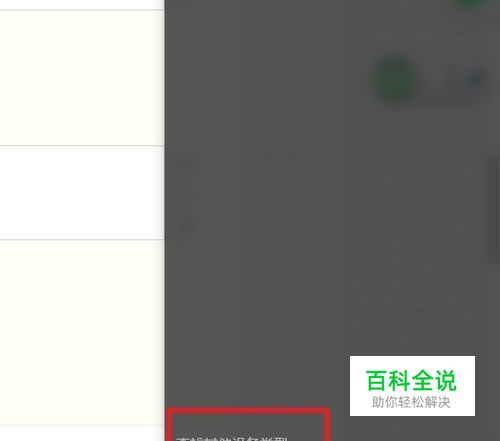Select the lower cream-colored list row

(x=82, y=332)
